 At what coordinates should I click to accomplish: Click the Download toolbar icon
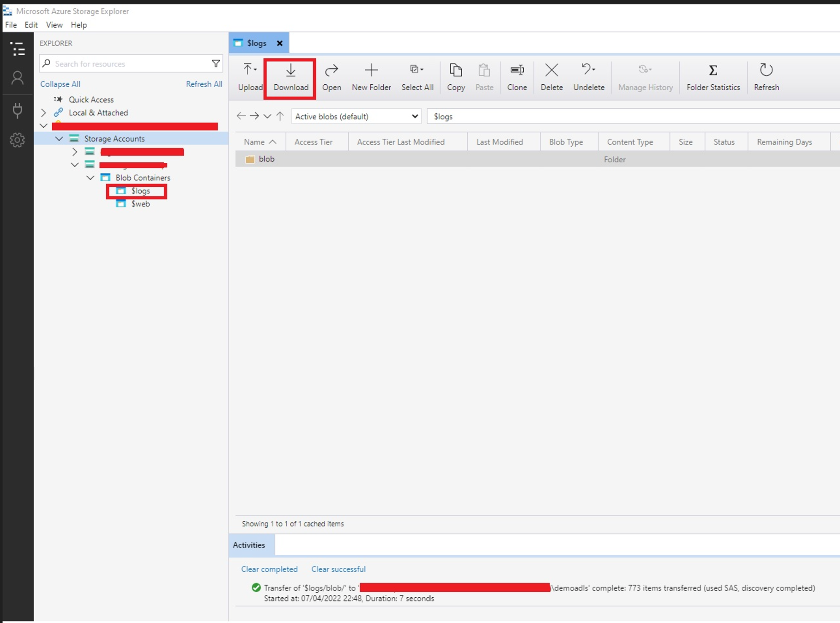291,70
